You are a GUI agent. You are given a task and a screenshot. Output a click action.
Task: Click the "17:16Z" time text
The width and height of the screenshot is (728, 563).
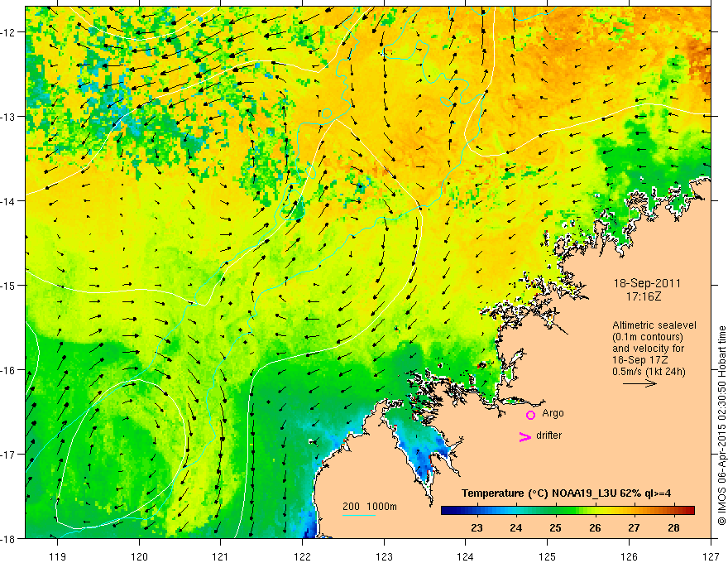tap(643, 296)
